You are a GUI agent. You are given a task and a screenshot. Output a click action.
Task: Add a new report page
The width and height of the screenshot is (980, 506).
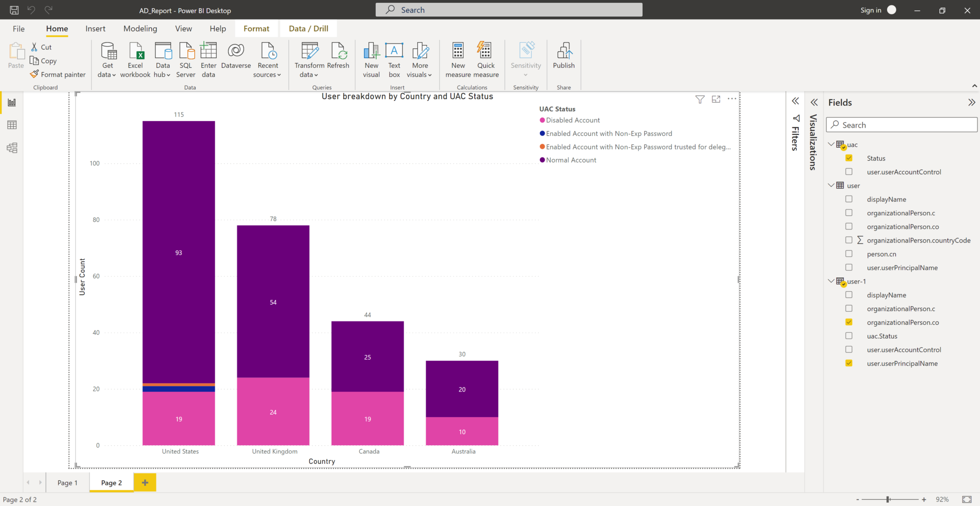pos(145,482)
